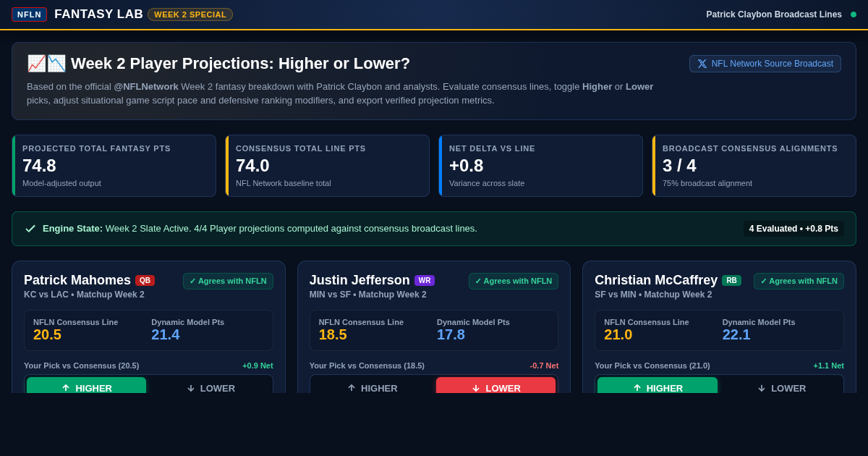The image size is (868, 456).
Task: Click the QB position tag for Mahomes
Action: pyautogui.click(x=145, y=280)
